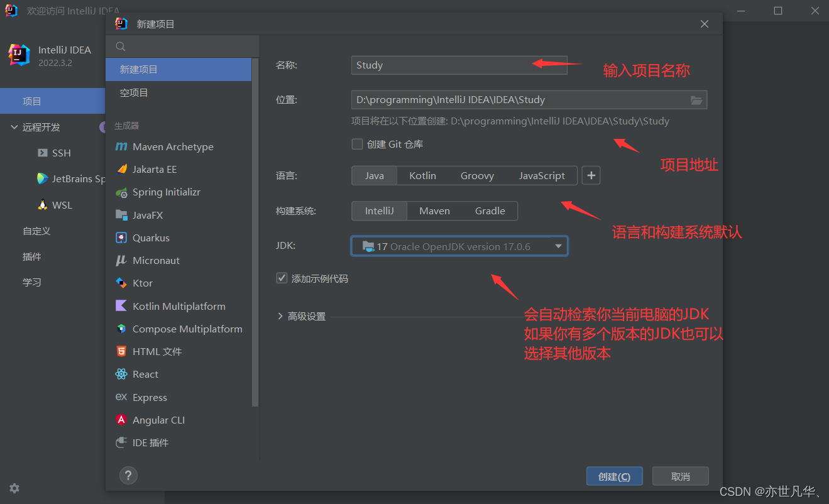Open the JDK version dropdown
This screenshot has width=829, height=504.
(459, 246)
